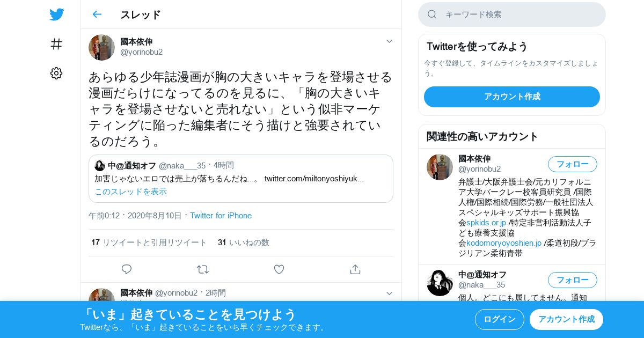This screenshot has height=338, width=644.
Task: Expand the reply tweet's chevron menu
Action: [x=390, y=293]
